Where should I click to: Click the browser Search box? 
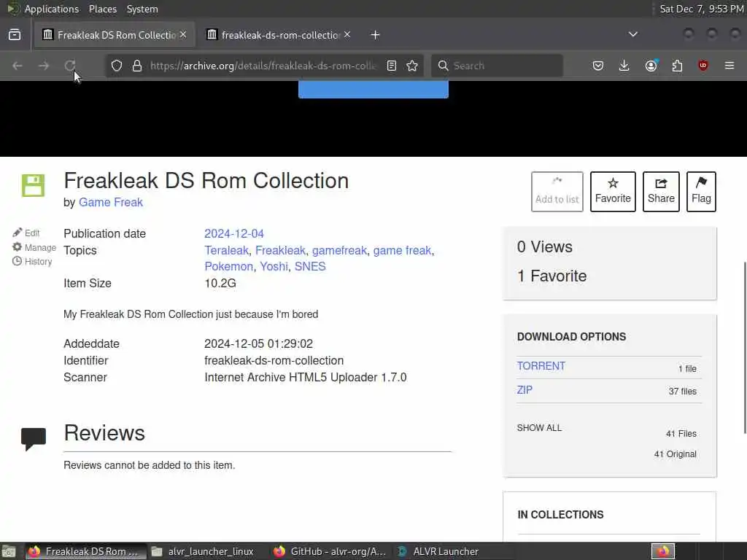497,66
